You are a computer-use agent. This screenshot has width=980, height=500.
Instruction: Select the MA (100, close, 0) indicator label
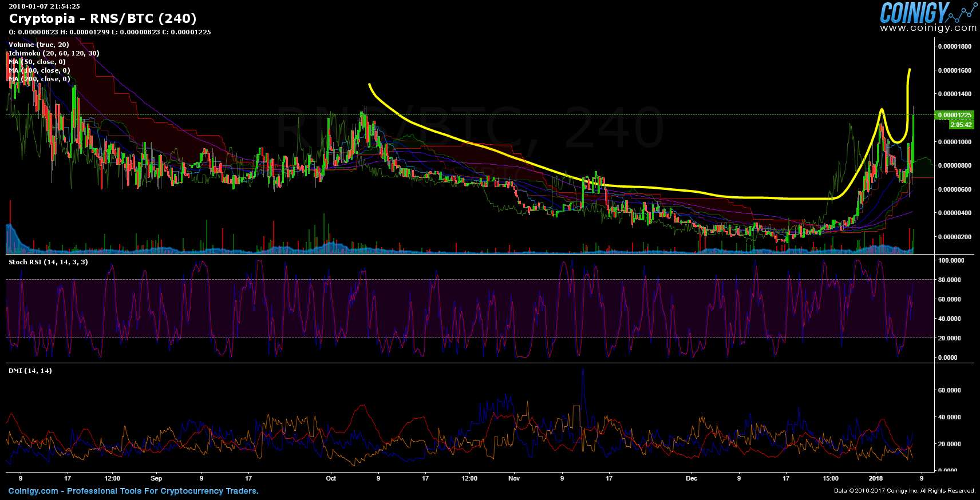(39, 70)
